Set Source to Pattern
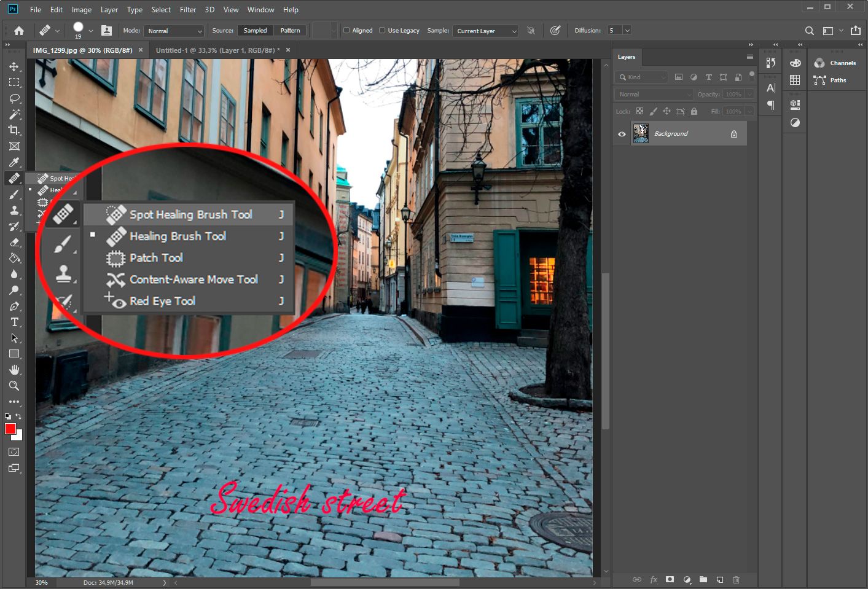 coord(290,30)
